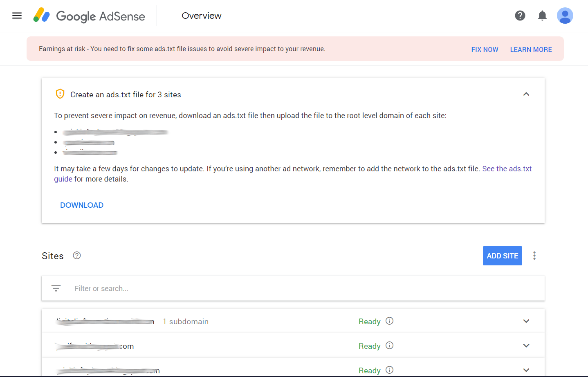
Task: Click FIX NOW in the earnings alert
Action: point(485,49)
